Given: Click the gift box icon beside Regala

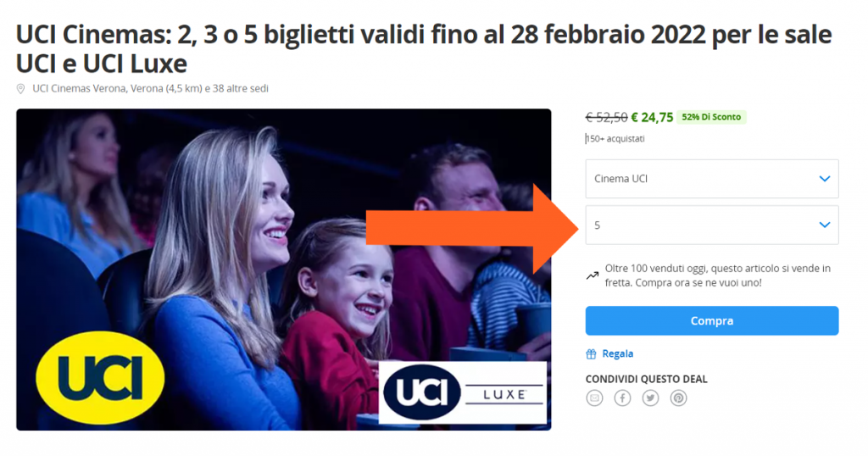Looking at the screenshot, I should tap(591, 354).
